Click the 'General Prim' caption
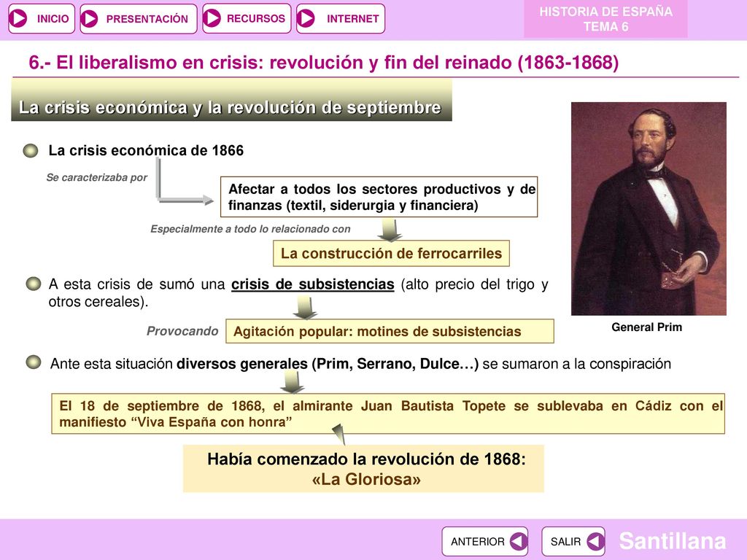 pos(646,327)
